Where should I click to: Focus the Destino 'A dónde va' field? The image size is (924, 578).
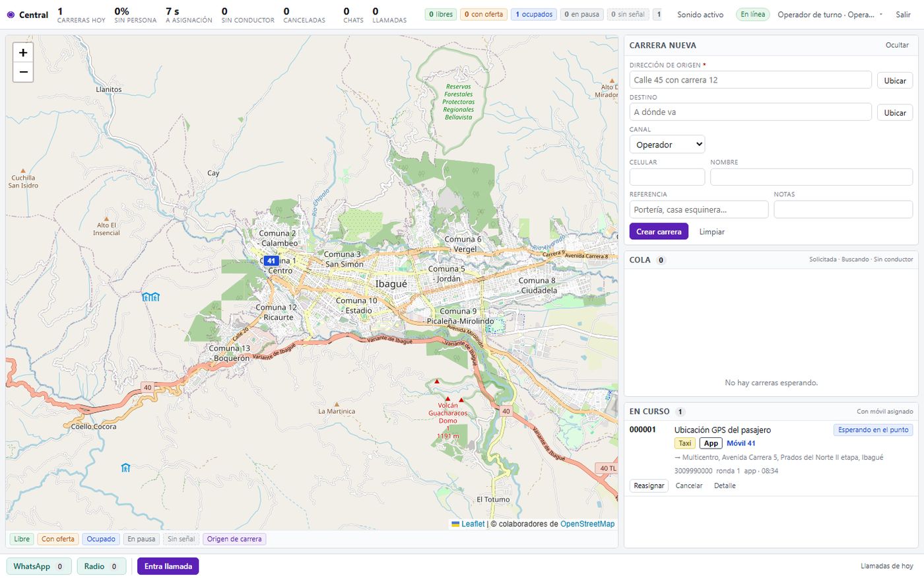750,112
